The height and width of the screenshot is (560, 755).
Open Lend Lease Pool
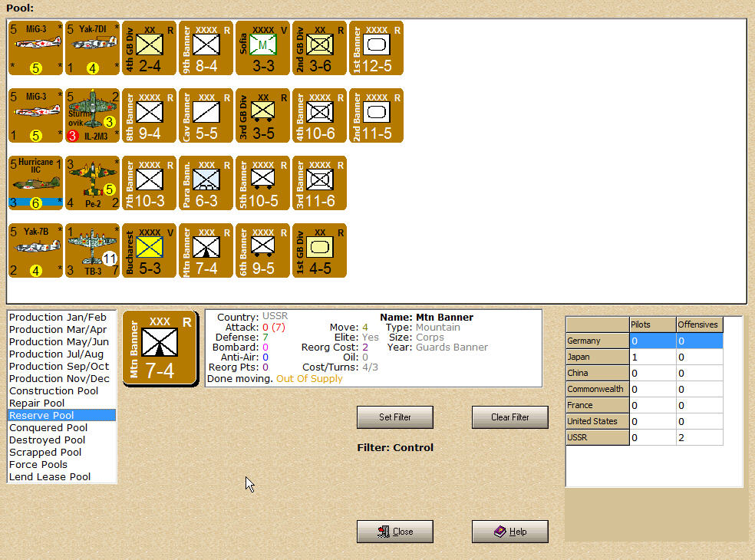tap(61, 477)
